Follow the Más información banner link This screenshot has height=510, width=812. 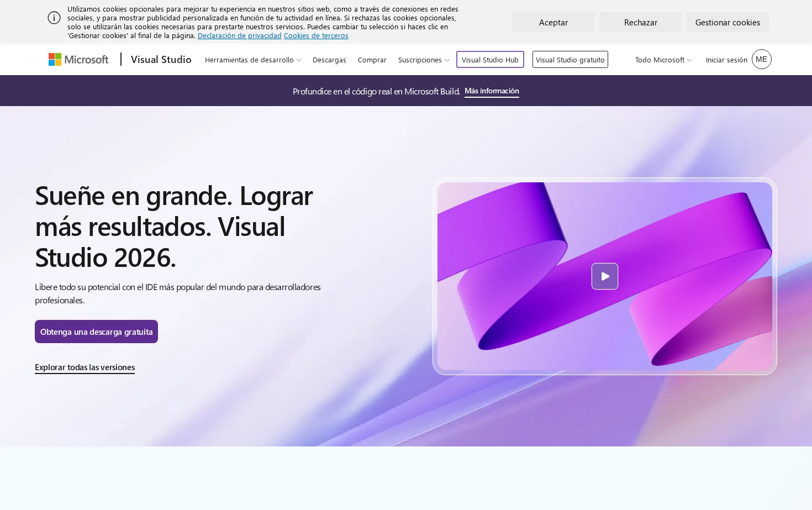point(492,91)
